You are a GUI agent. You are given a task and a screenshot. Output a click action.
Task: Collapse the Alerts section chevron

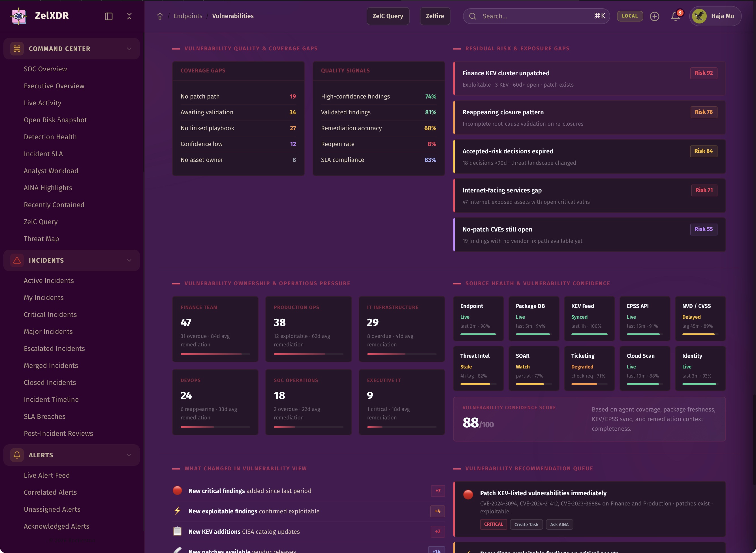pyautogui.click(x=129, y=455)
